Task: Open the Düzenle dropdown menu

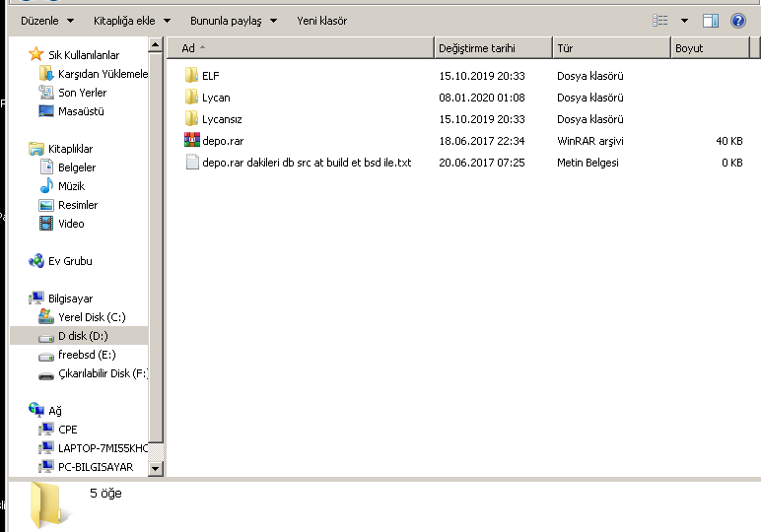Action: click(47, 21)
